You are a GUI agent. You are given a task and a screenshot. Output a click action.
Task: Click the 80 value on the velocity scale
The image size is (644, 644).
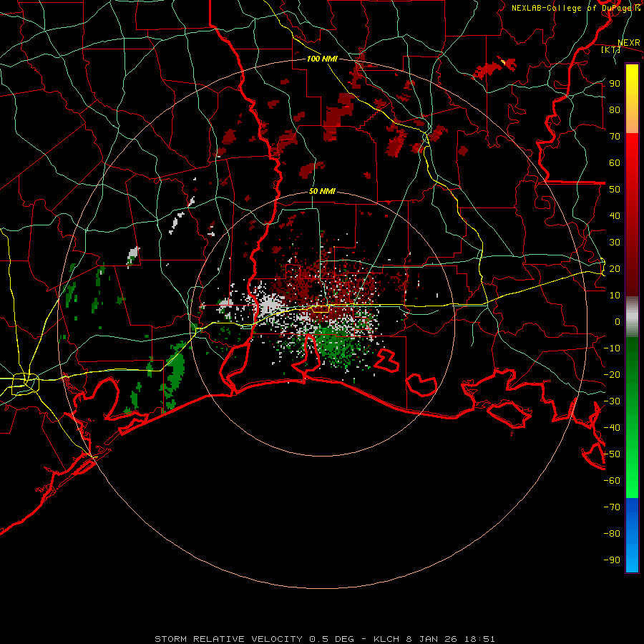[x=615, y=109]
